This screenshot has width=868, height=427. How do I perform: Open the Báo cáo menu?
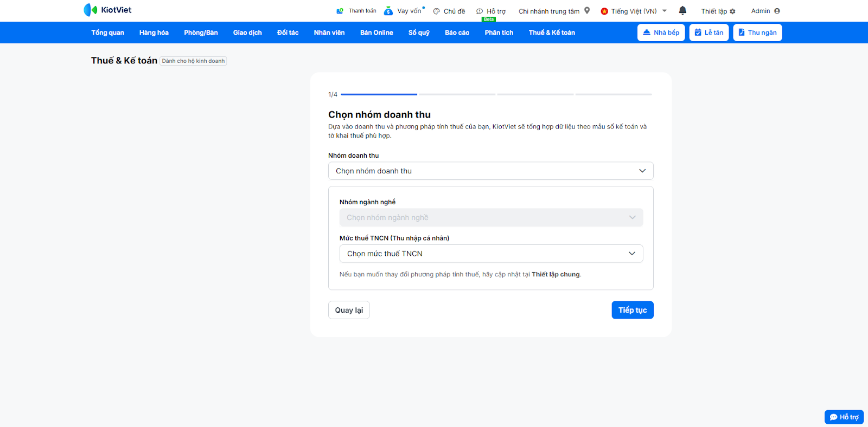pos(457,33)
